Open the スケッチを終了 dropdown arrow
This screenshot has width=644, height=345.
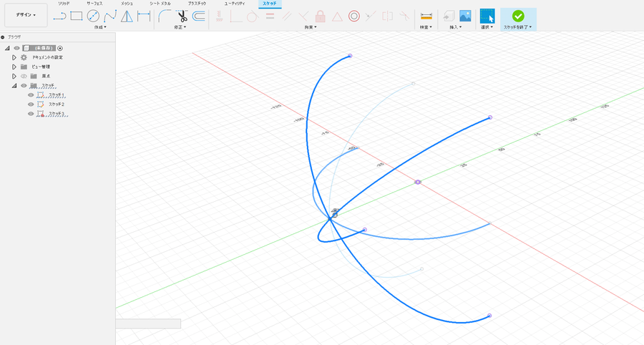click(530, 27)
